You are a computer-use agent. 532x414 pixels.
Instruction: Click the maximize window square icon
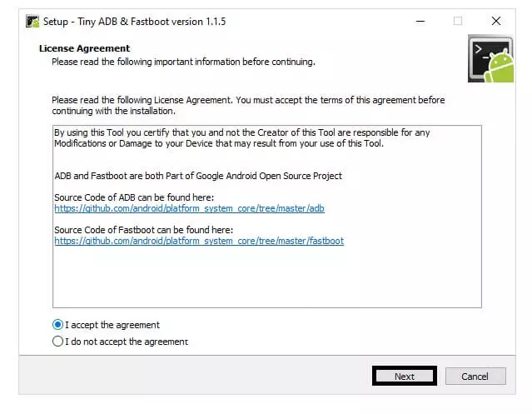point(457,21)
